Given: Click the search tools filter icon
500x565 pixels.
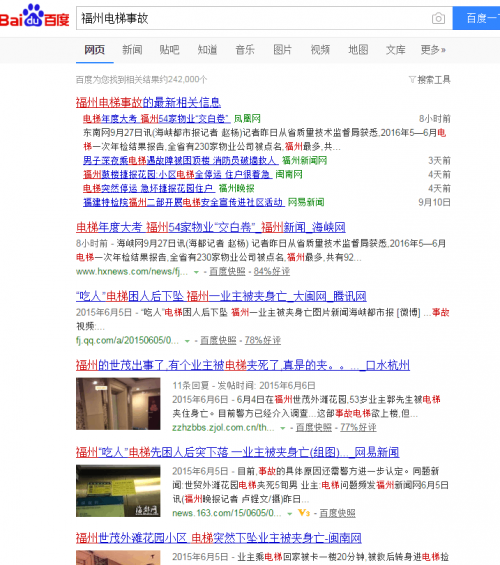Looking at the screenshot, I should 412,79.
